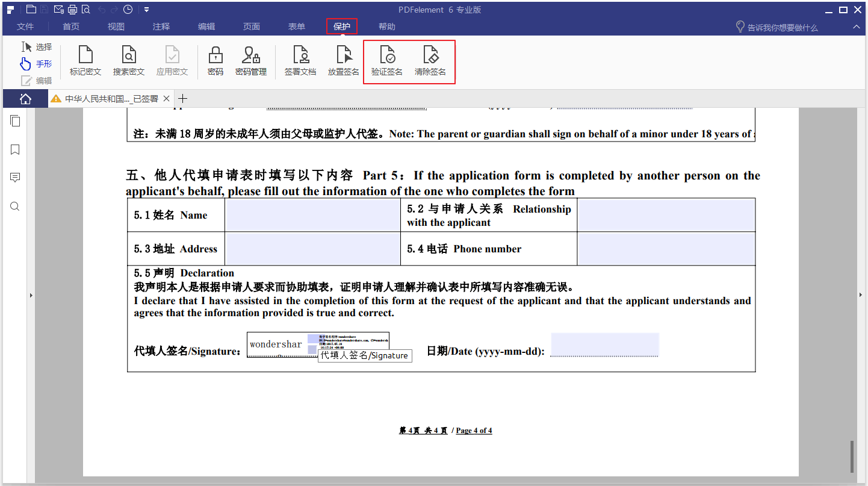Choose the 选择 tool
The height and width of the screenshot is (486, 868).
[37, 47]
